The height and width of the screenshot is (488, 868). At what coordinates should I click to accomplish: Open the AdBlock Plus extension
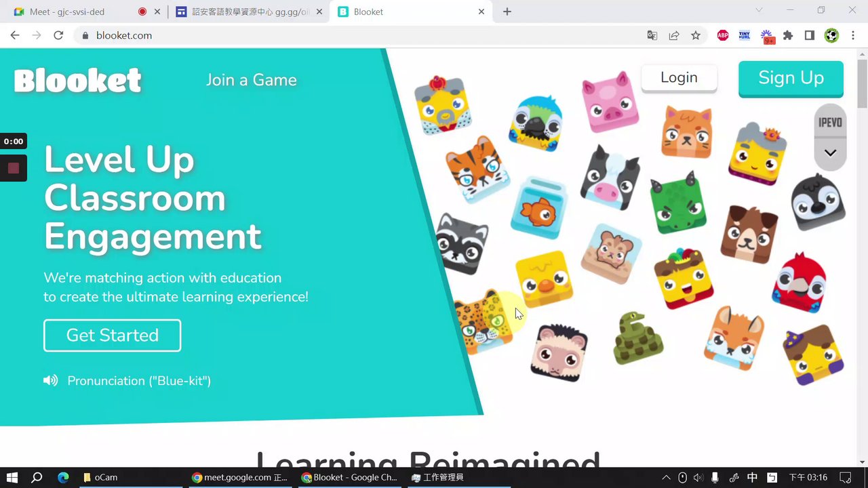[x=723, y=35]
